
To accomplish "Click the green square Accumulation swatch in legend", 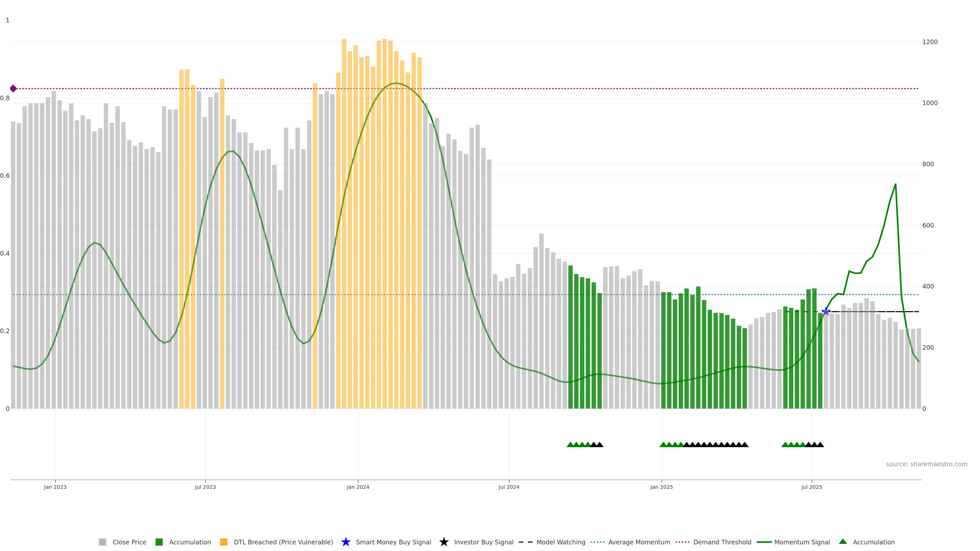I will point(159,542).
